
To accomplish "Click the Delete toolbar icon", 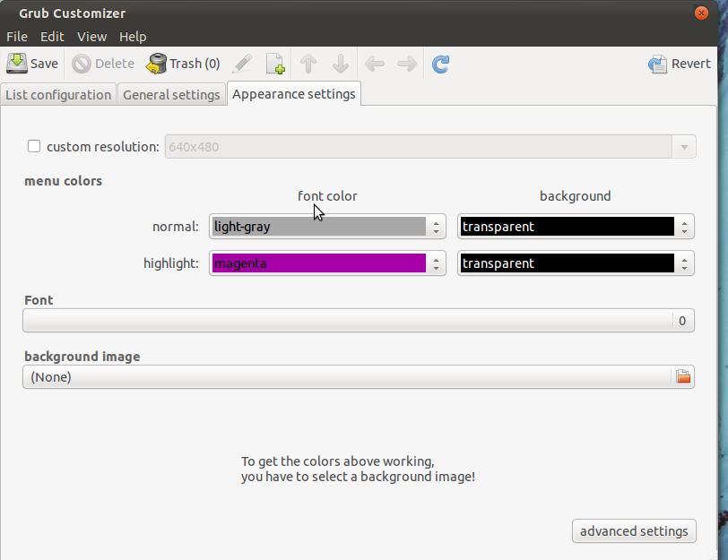I will click(x=82, y=64).
